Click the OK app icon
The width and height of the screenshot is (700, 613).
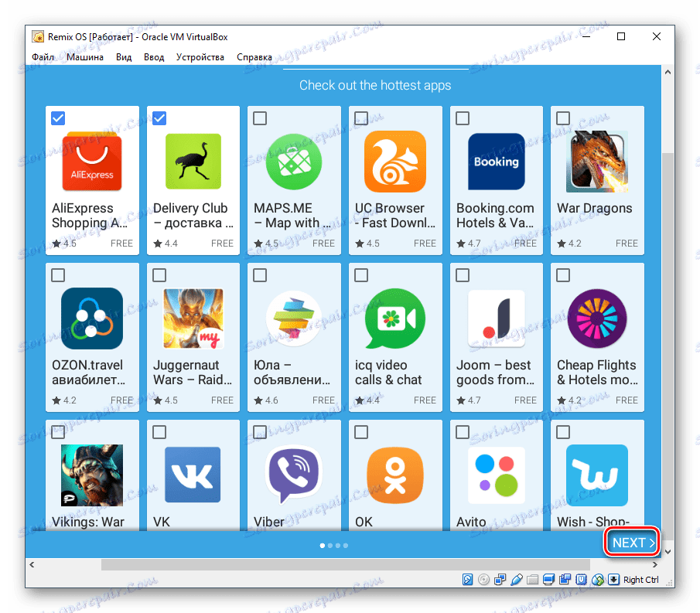tap(395, 475)
